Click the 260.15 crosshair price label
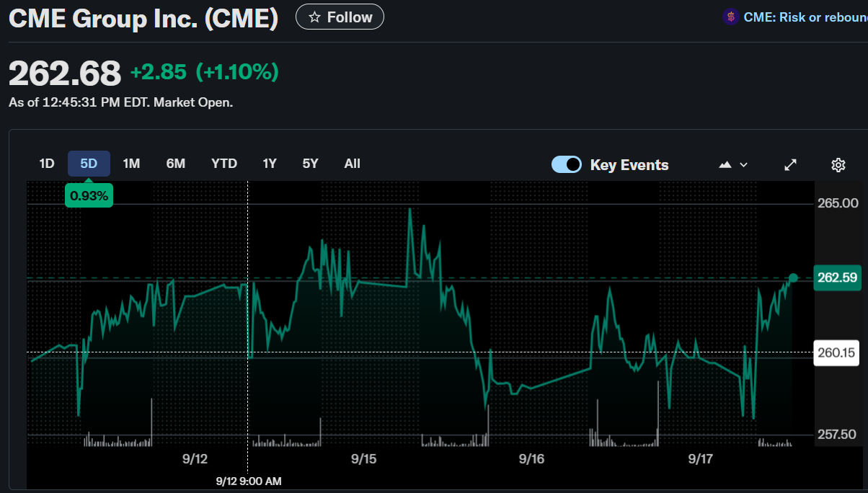Screen dimensions: 868x493 pos(837,352)
